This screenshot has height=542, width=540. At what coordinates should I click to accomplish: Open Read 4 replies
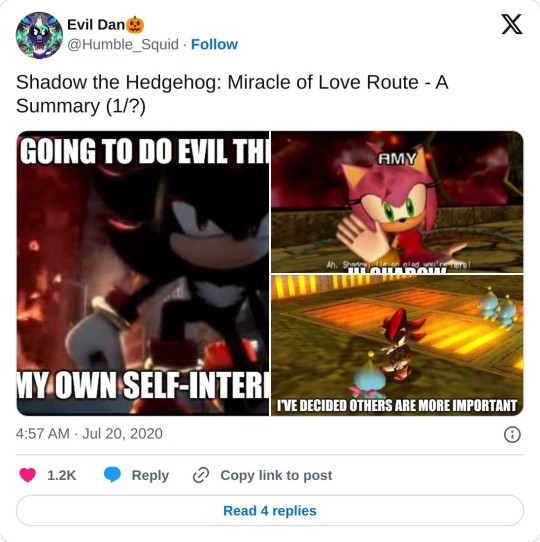(270, 511)
